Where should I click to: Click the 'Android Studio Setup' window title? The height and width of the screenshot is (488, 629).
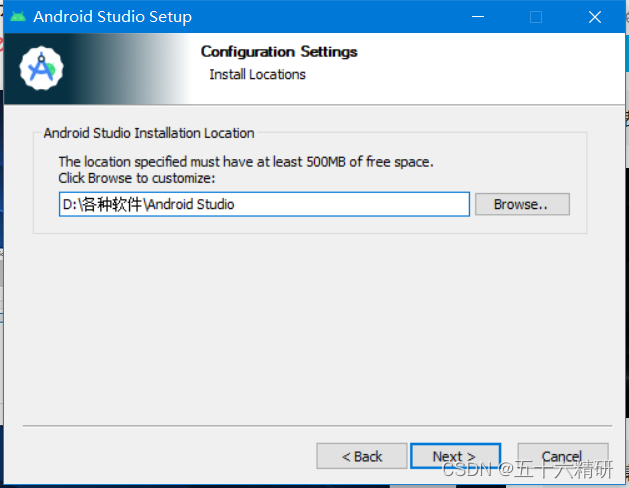(112, 17)
